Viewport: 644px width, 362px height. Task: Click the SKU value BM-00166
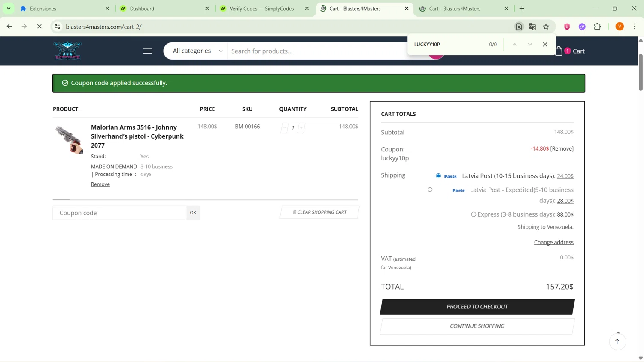[x=247, y=127]
